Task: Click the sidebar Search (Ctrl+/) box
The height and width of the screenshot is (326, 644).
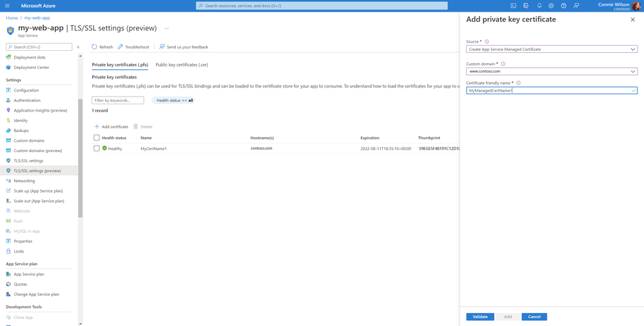Action: [39, 47]
